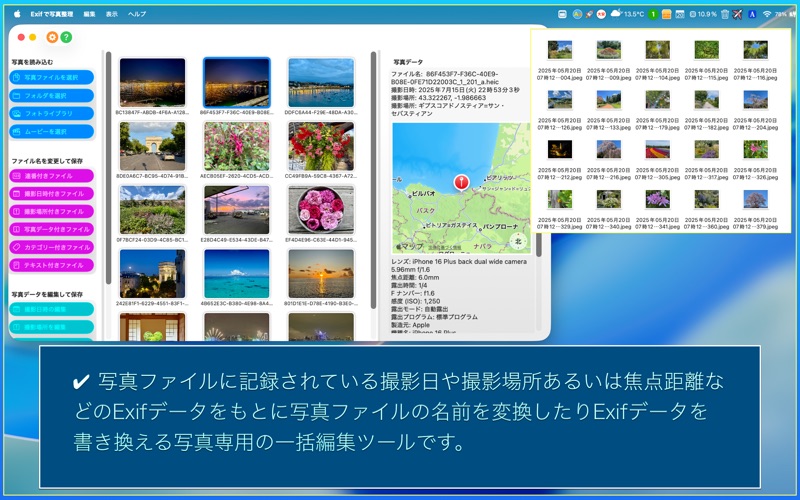Click the 写真データ panel scrollbar
Screen dimensions: 800x500
click(539, 245)
